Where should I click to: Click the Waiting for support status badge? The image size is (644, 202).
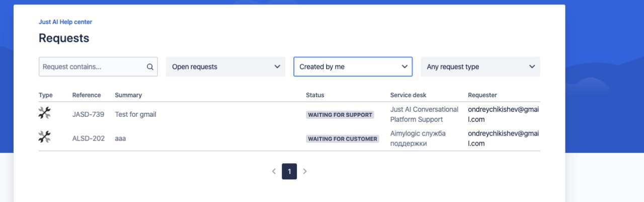tap(340, 115)
